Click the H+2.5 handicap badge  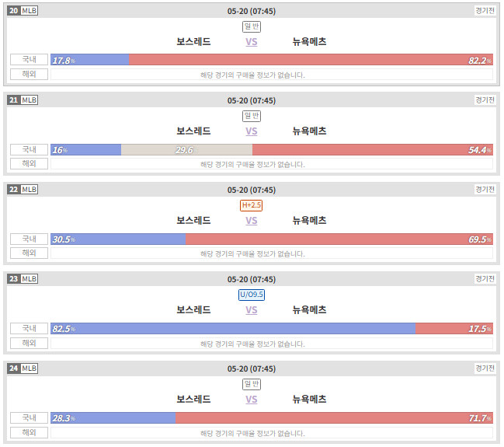click(252, 205)
